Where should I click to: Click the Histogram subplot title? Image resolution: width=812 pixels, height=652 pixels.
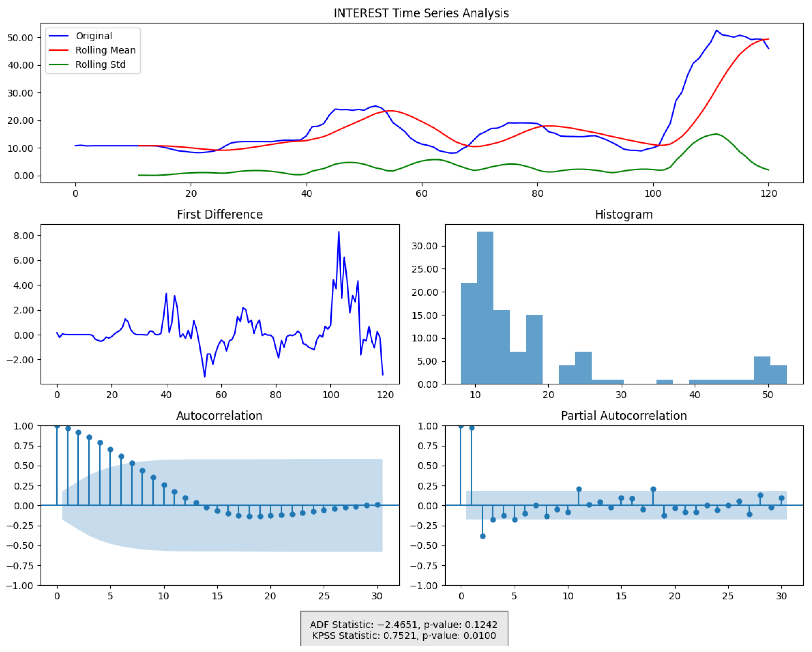[624, 214]
